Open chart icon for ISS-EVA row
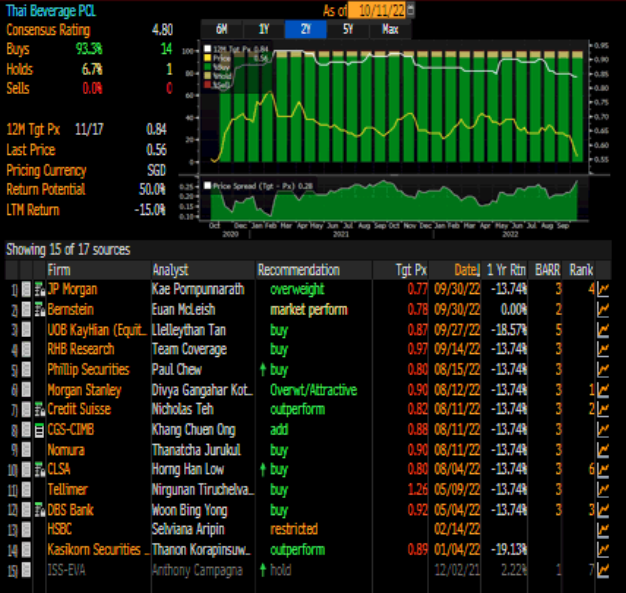The width and height of the screenshot is (626, 593). (603, 570)
